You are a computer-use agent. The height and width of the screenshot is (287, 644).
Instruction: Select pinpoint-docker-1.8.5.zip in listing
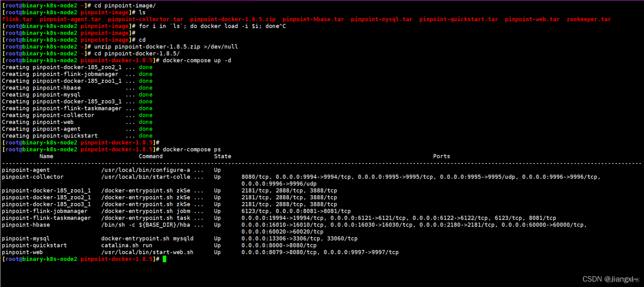point(233,19)
